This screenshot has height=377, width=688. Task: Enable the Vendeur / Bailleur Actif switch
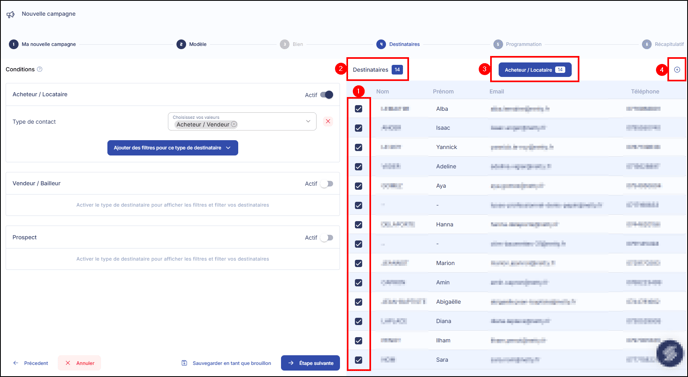327,184
